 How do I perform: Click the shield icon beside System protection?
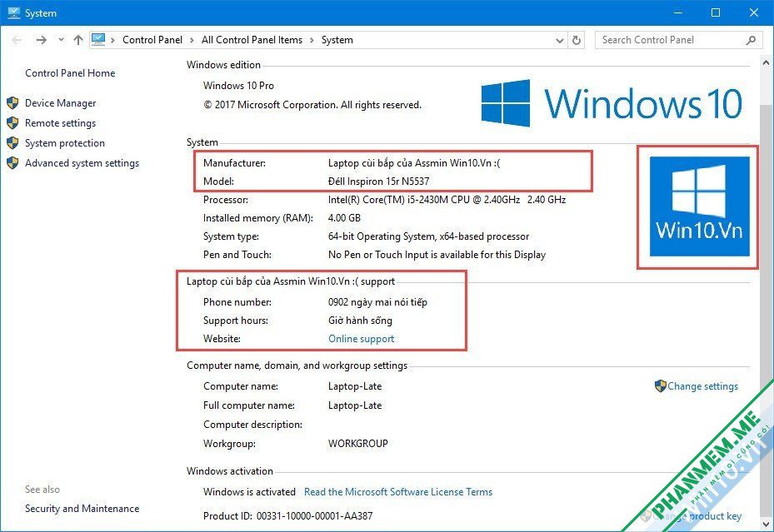click(12, 143)
